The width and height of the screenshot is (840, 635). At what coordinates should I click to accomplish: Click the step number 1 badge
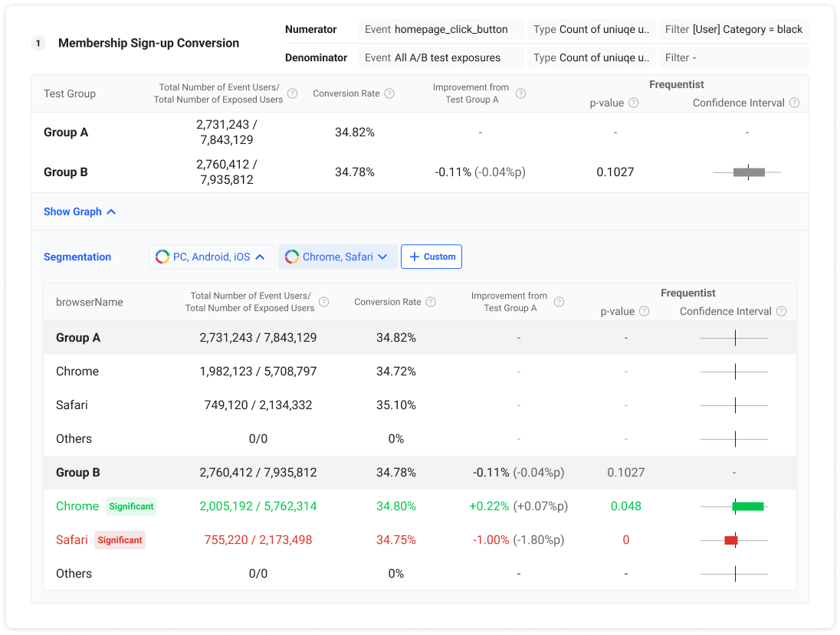click(x=38, y=44)
